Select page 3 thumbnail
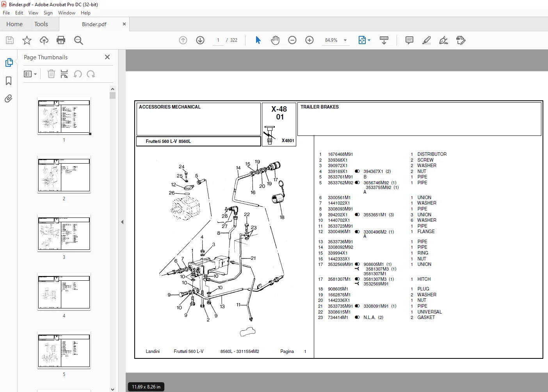 [x=64, y=233]
